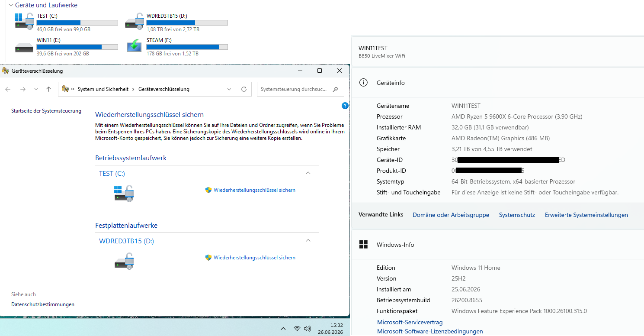Image resolution: width=644 pixels, height=336 pixels.
Task: Show hidden tray icons chevron
Action: click(x=283, y=329)
